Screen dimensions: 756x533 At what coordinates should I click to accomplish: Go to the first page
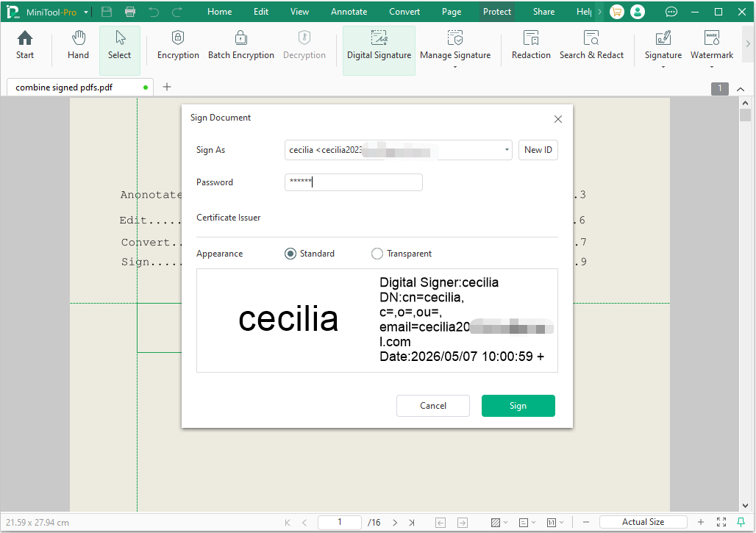(x=288, y=523)
